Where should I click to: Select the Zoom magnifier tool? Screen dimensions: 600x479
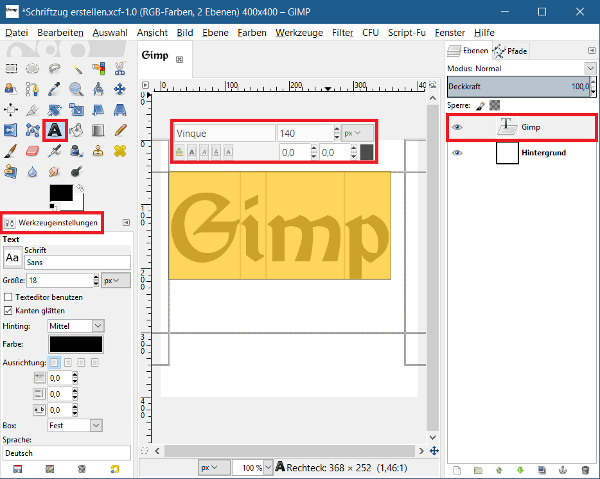point(77,89)
